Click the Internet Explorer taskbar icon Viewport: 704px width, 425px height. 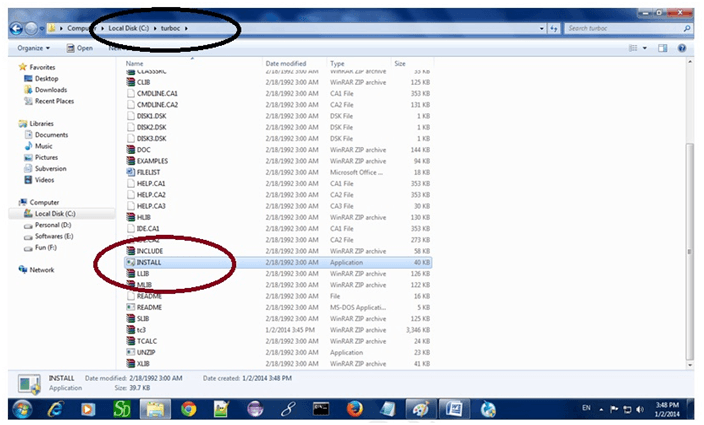56,408
